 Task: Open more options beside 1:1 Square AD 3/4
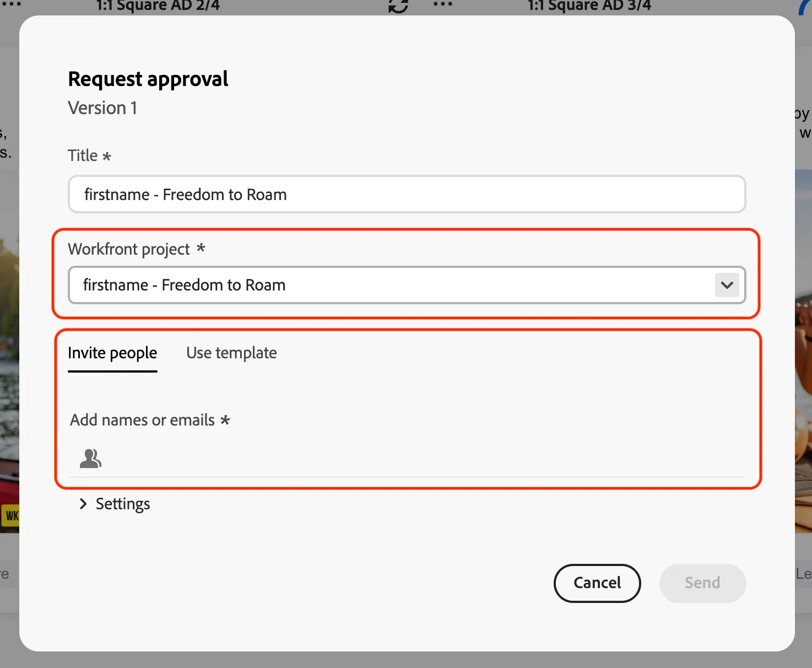pyautogui.click(x=442, y=4)
